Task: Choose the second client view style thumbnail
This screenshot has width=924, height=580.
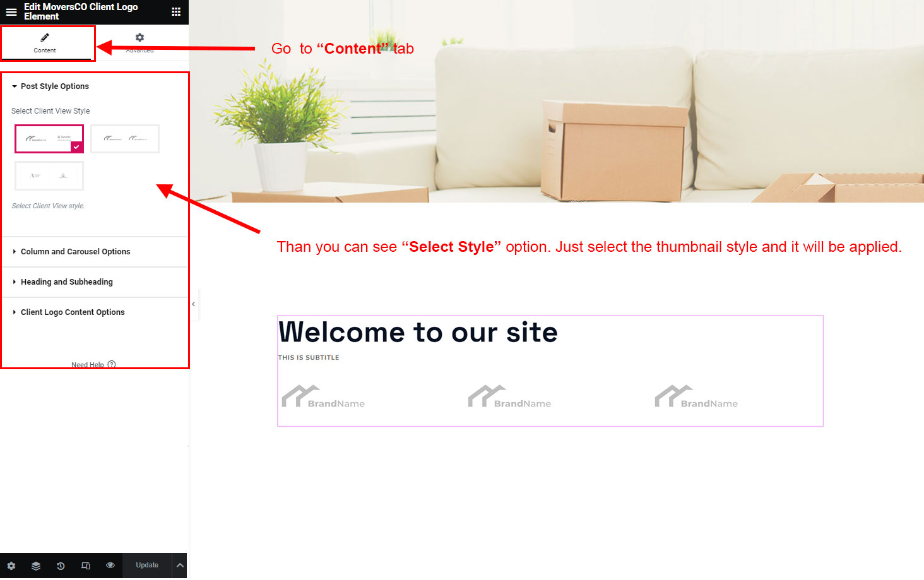Action: point(125,139)
